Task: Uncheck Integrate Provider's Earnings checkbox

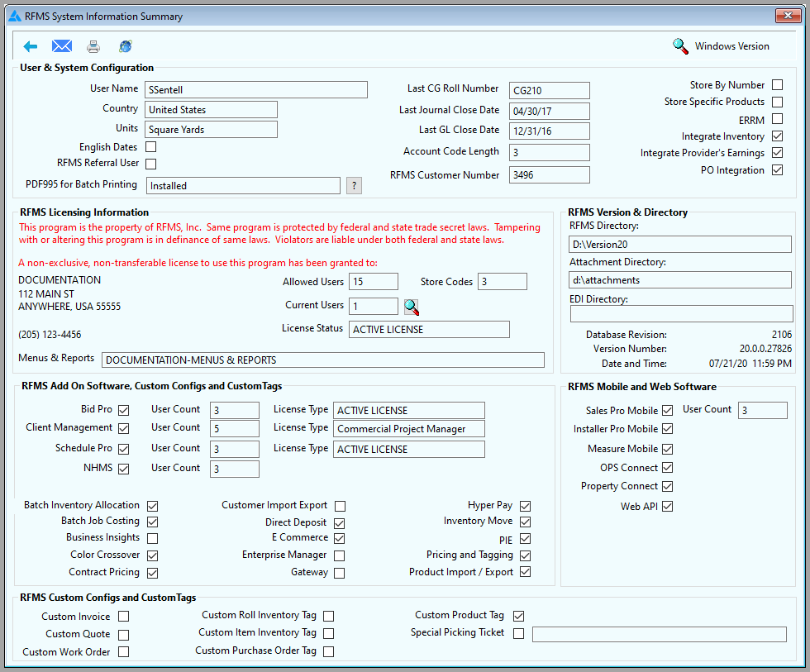Action: [778, 152]
